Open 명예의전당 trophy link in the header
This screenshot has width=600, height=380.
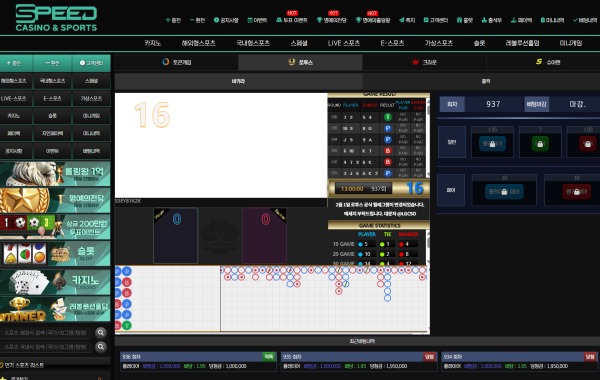(x=331, y=20)
